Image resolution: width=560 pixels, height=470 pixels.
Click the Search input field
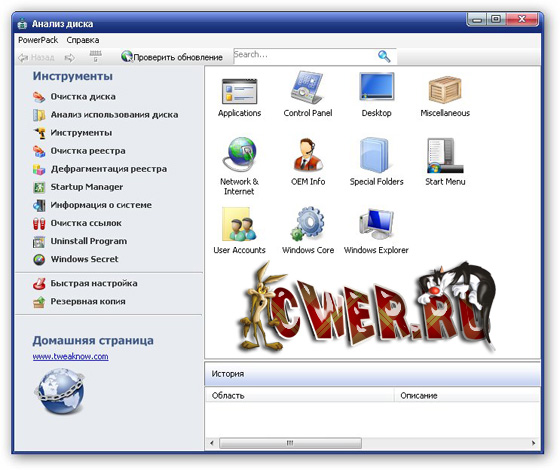coord(304,56)
